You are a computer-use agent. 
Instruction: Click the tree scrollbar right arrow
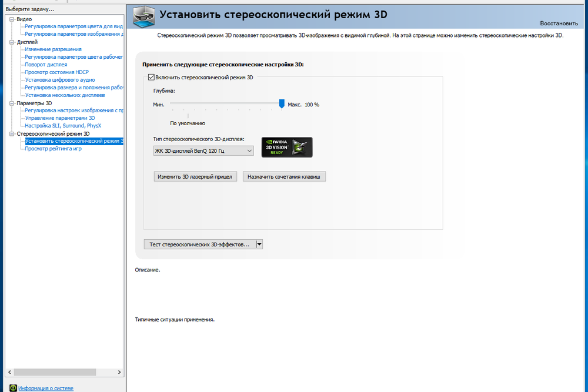click(x=119, y=372)
